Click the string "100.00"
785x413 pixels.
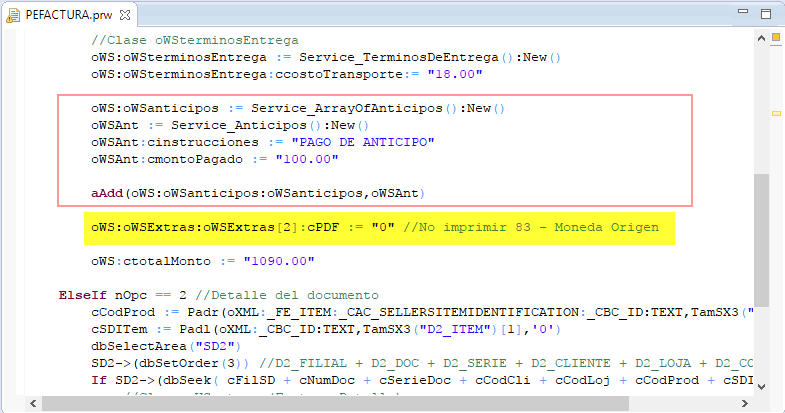[x=307, y=159]
